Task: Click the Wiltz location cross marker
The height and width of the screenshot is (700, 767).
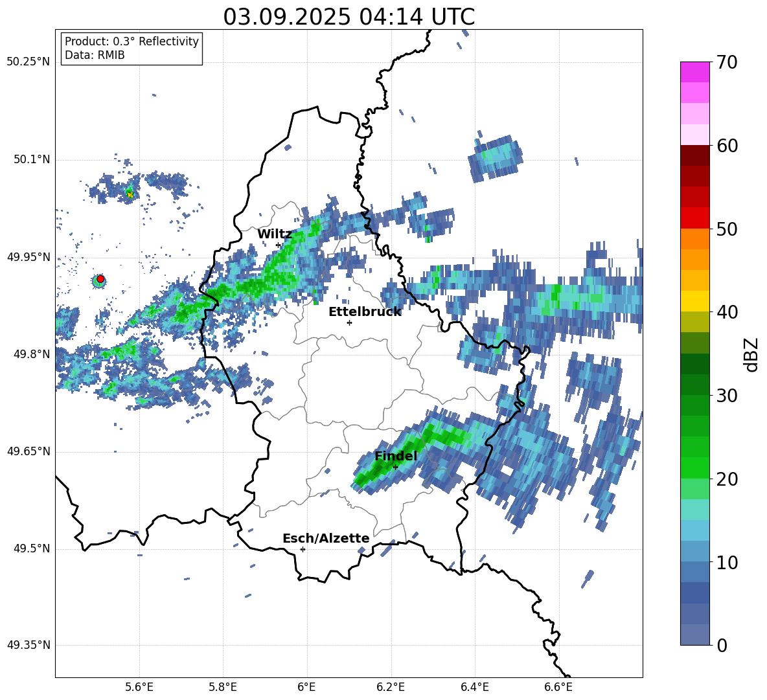Action: [x=279, y=245]
